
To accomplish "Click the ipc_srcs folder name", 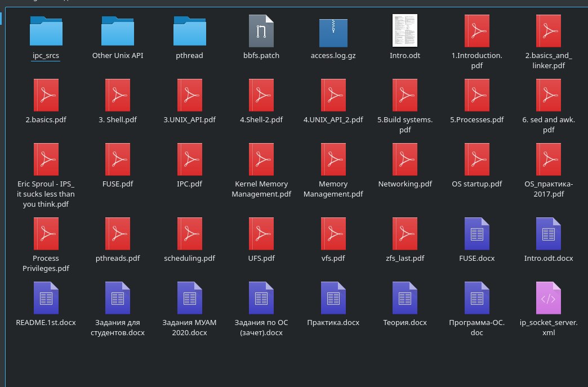I will [x=46, y=56].
